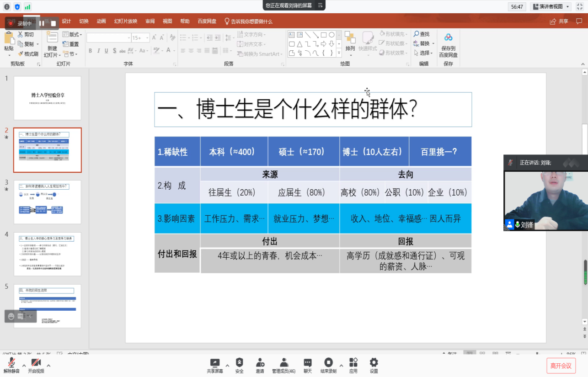The height and width of the screenshot is (377, 588).
Task: Expand audio options arrow next to unmute
Action: tap(24, 366)
